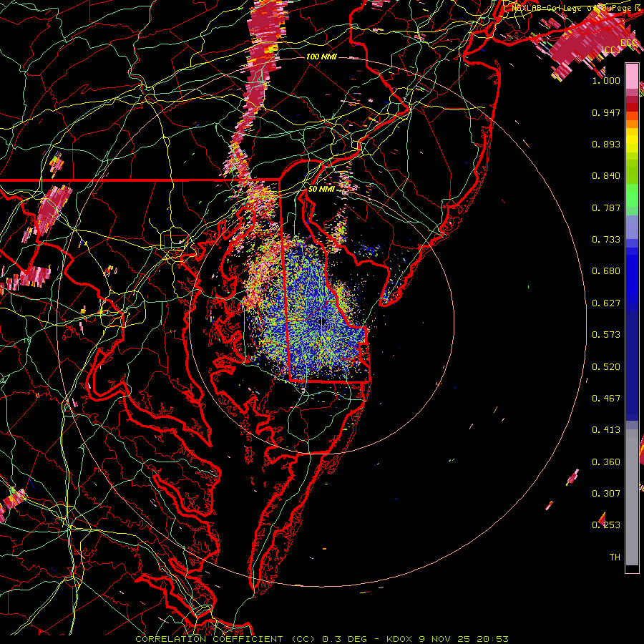644x644 pixels.
Task: Click the light pink top segment of color bar
Action: tap(632, 76)
